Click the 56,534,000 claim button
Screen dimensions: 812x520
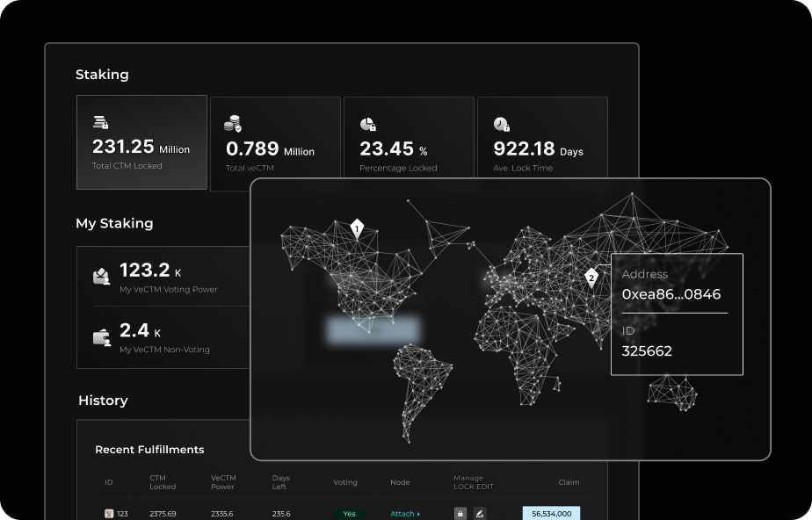coord(551,514)
